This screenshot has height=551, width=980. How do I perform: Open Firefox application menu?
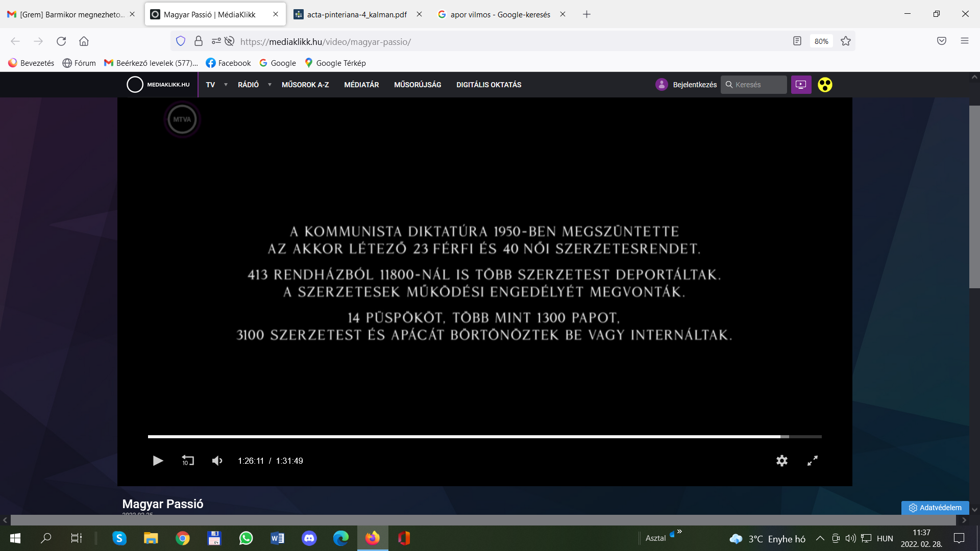click(965, 41)
